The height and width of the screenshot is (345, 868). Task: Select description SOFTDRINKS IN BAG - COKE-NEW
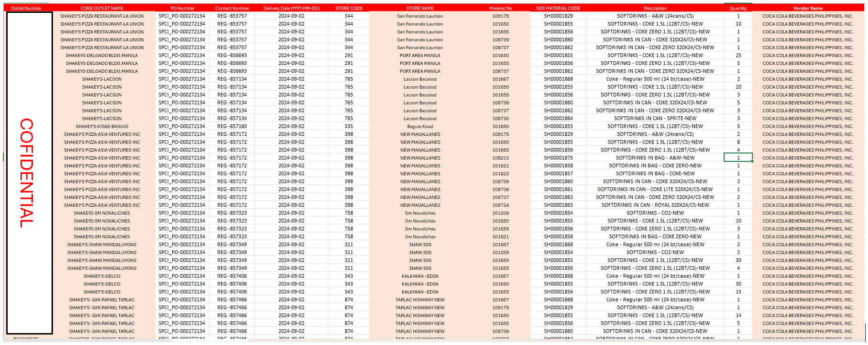[655, 173]
